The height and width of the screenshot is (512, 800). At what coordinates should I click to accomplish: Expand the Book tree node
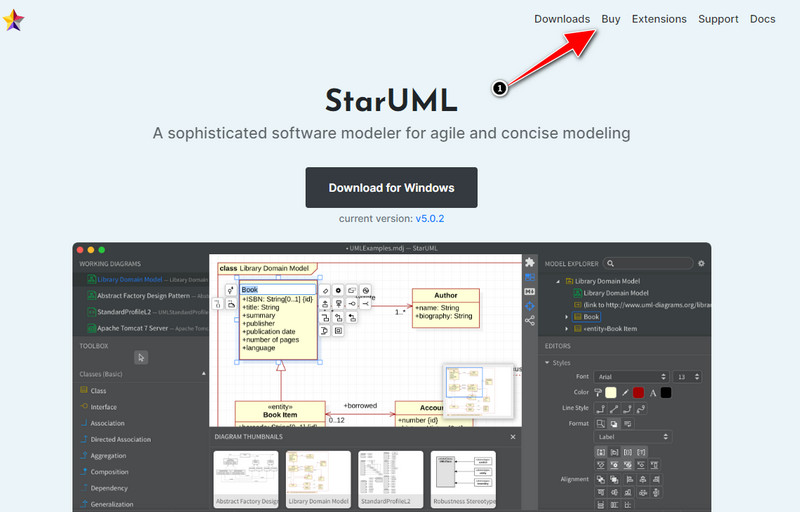click(x=566, y=317)
